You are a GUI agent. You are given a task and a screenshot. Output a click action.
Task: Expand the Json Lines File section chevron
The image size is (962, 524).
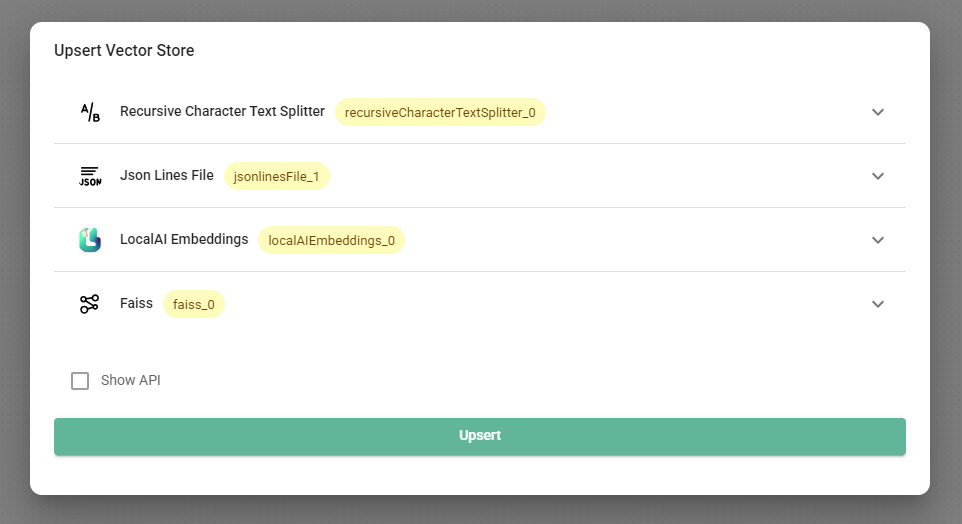click(x=878, y=176)
